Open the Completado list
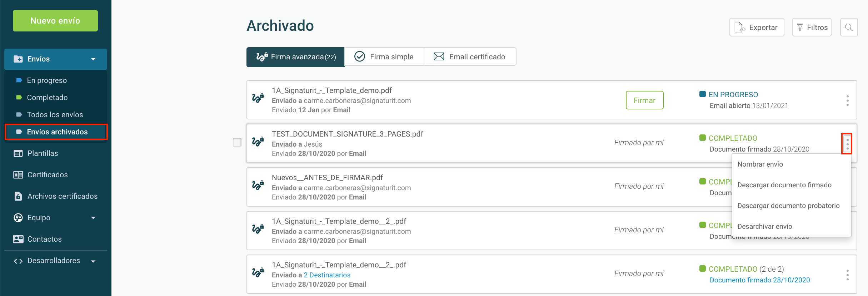This screenshot has width=868, height=296. pos(47,98)
